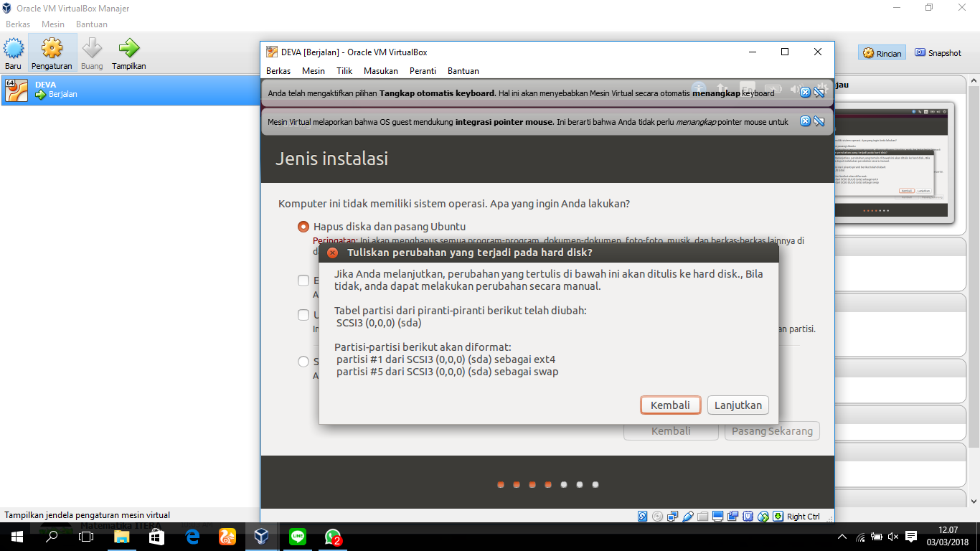Click taskbar clock showing 12.07
980x551 pixels.
click(x=947, y=537)
